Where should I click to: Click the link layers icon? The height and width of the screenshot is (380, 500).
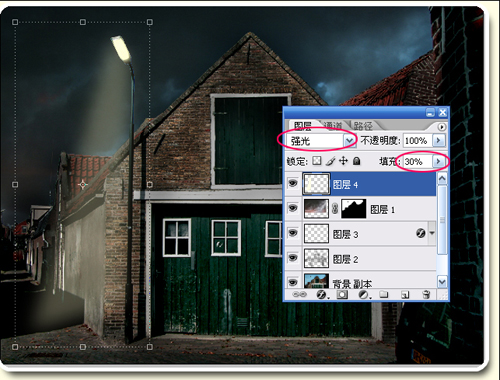(x=299, y=295)
